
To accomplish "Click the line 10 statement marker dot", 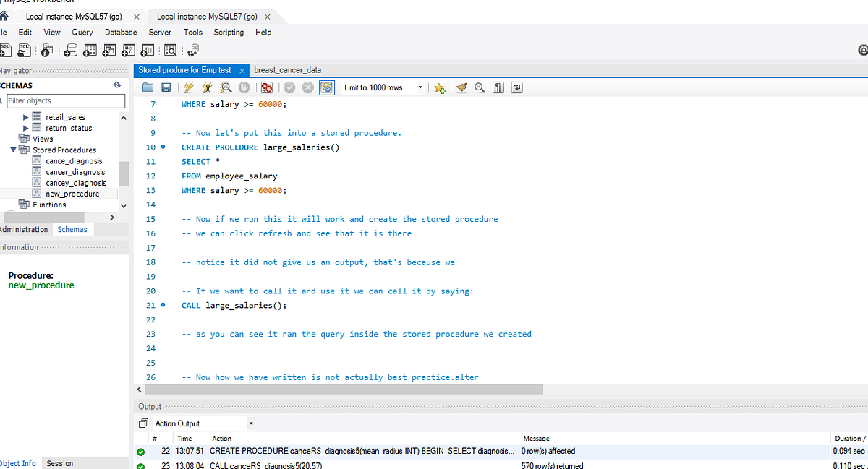I will click(x=163, y=147).
